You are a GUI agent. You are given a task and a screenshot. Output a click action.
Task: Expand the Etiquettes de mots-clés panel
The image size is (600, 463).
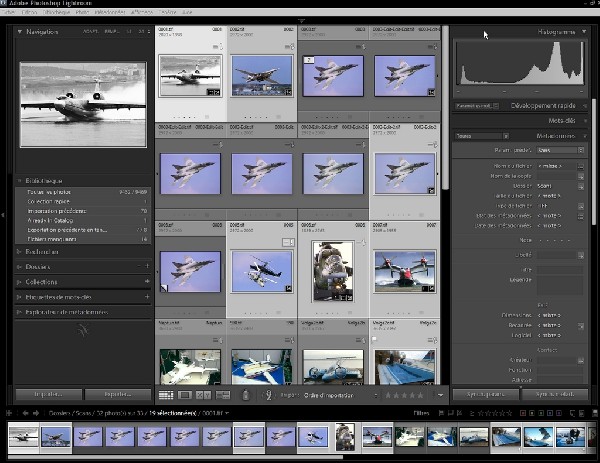pyautogui.click(x=19, y=297)
